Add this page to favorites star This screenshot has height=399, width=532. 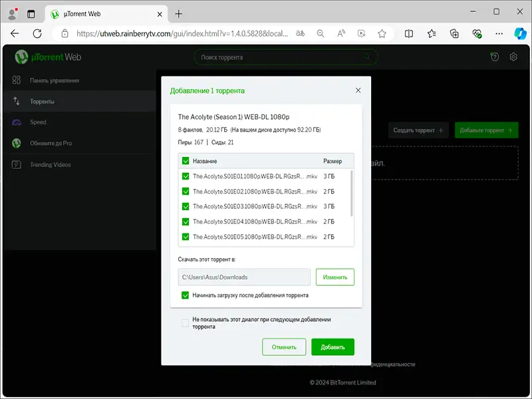click(382, 34)
